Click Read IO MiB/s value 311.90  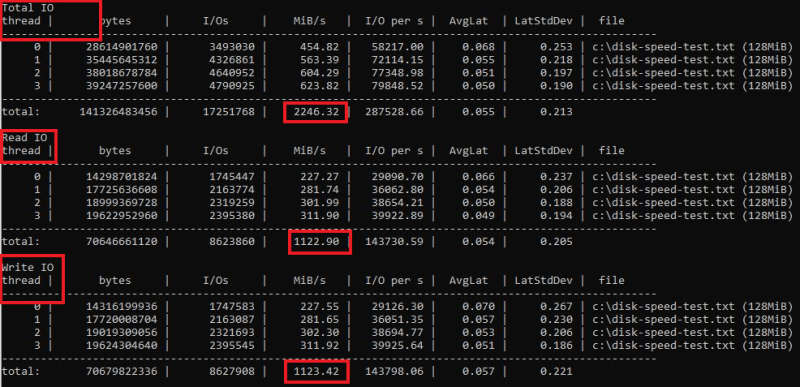pyautogui.click(x=320, y=215)
